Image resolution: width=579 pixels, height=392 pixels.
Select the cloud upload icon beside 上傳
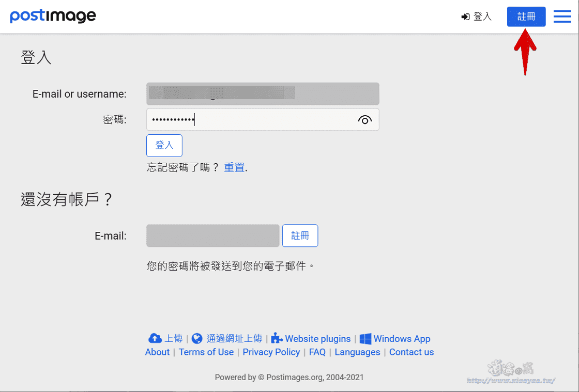[155, 338]
